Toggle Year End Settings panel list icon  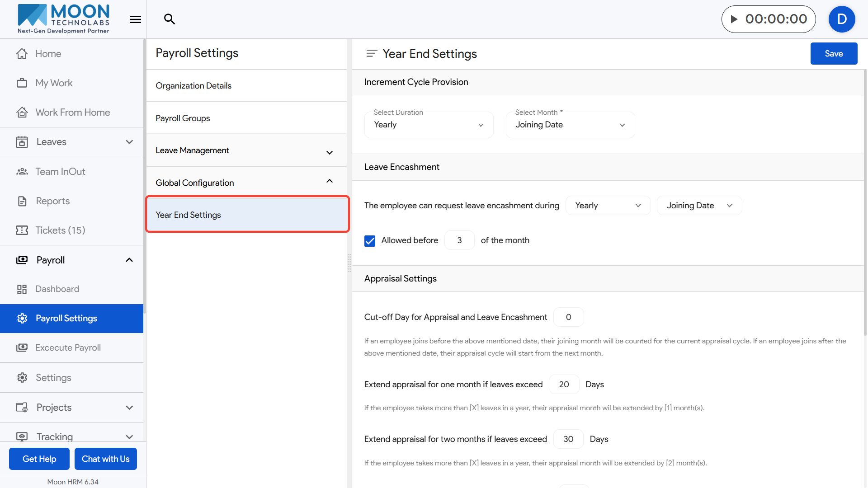click(371, 54)
